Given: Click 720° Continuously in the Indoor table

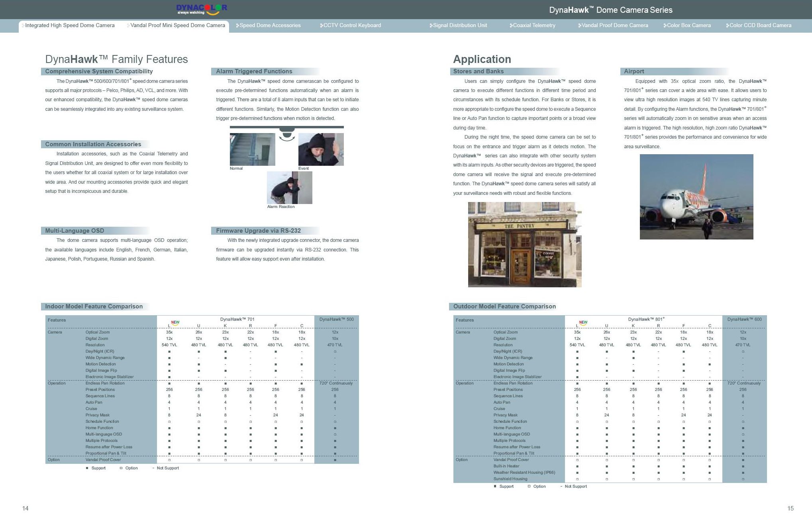Looking at the screenshot, I should (336, 383).
